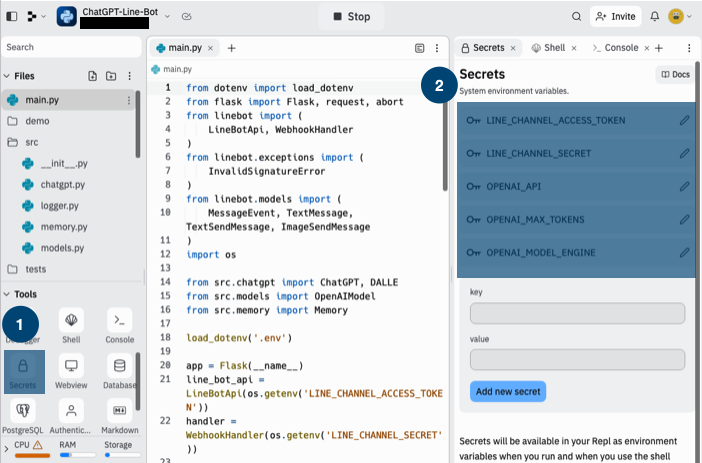Collapse the Tools section
Viewport: 702px width, 463px height.
(8, 294)
